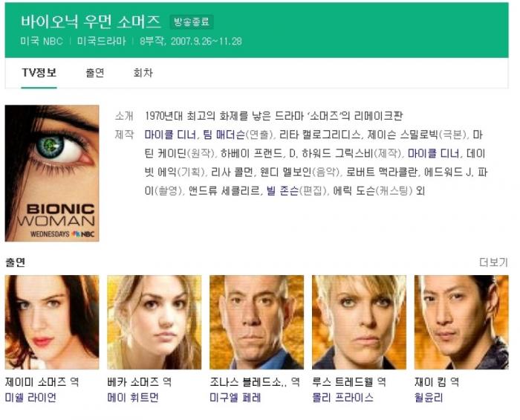Image resolution: width=520 pixels, height=420 pixels.
Task: Switch to the 회차 tab
Action: [x=143, y=73]
